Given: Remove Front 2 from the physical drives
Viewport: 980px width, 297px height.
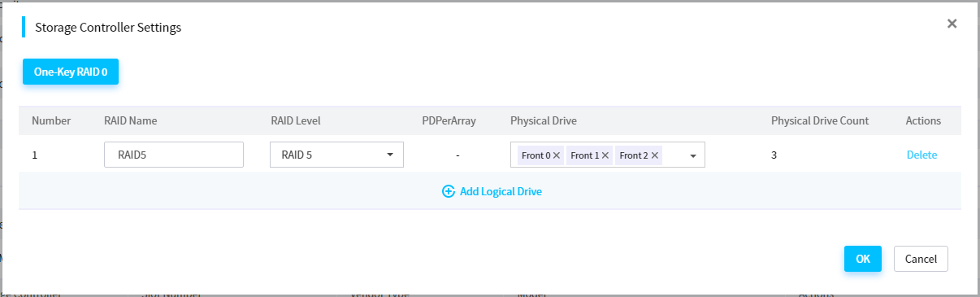Looking at the screenshot, I should point(654,155).
